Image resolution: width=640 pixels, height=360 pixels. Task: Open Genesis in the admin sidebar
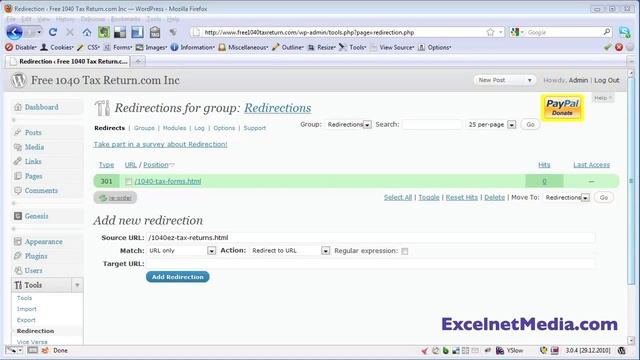click(36, 216)
